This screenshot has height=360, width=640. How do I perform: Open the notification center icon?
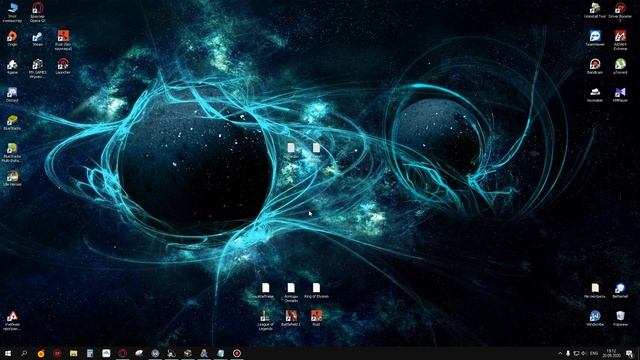tap(629, 353)
